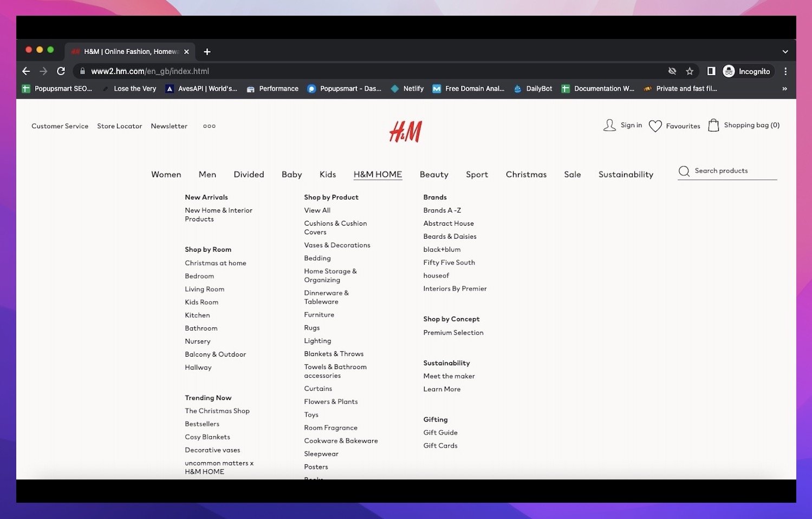
Task: Open the Baby menu
Action: (x=291, y=174)
